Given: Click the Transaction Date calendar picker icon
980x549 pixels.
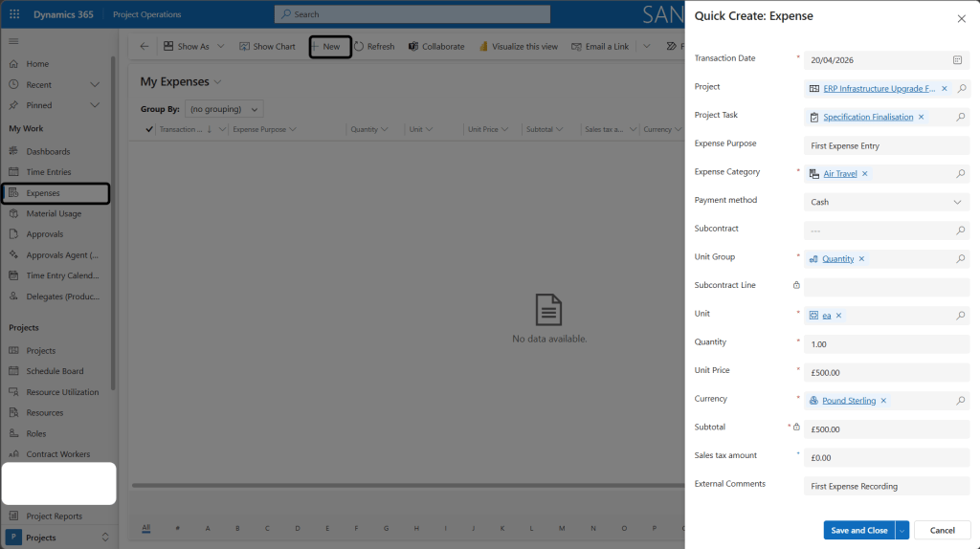Looking at the screenshot, I should tap(957, 60).
